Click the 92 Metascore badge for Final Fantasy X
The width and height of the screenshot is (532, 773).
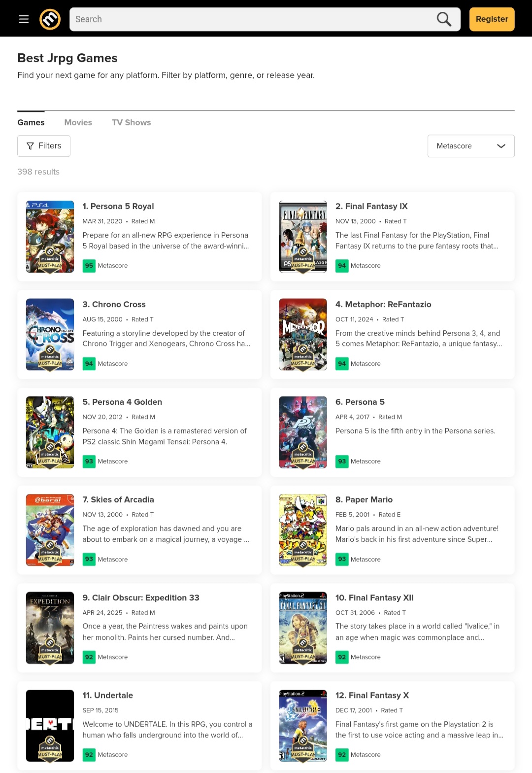(342, 755)
